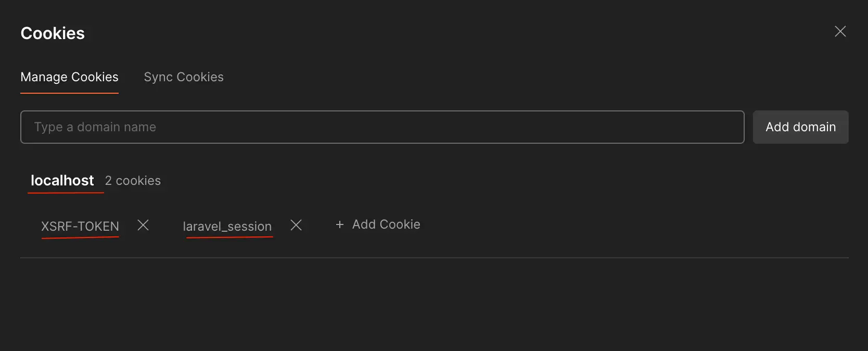
Task: Click the plus icon beside Add Cookie
Action: [340, 224]
